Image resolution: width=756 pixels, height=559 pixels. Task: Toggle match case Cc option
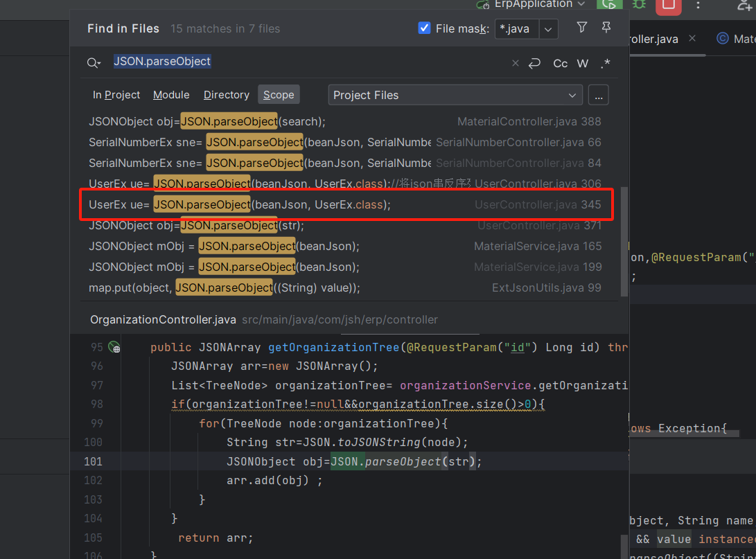(561, 63)
